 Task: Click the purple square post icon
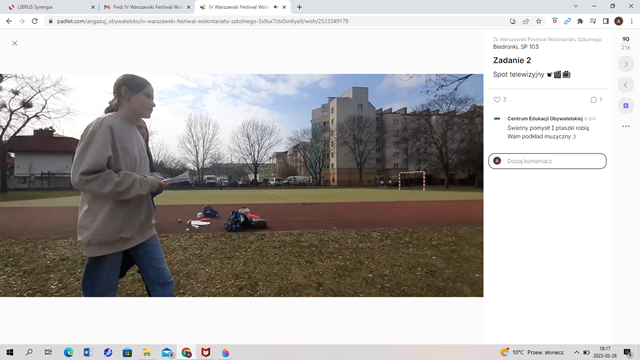click(x=626, y=106)
